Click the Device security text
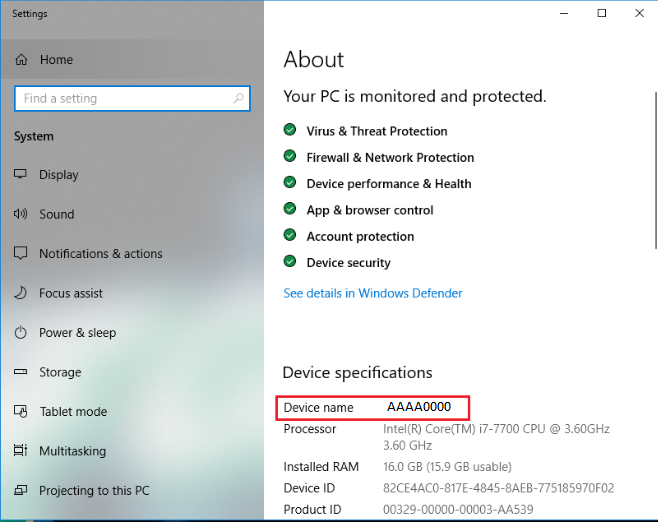658x522 pixels. pyautogui.click(x=348, y=263)
